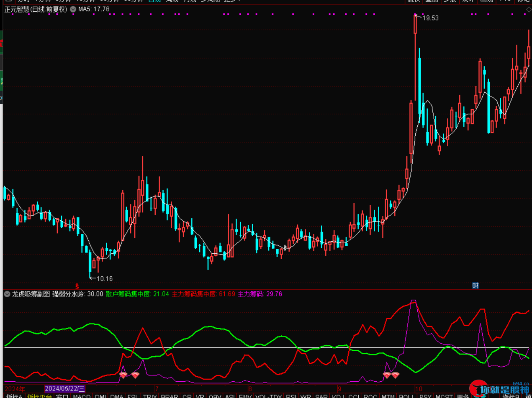Click the 2024/05/22/三 date marker
532x398 pixels.
click(x=65, y=389)
